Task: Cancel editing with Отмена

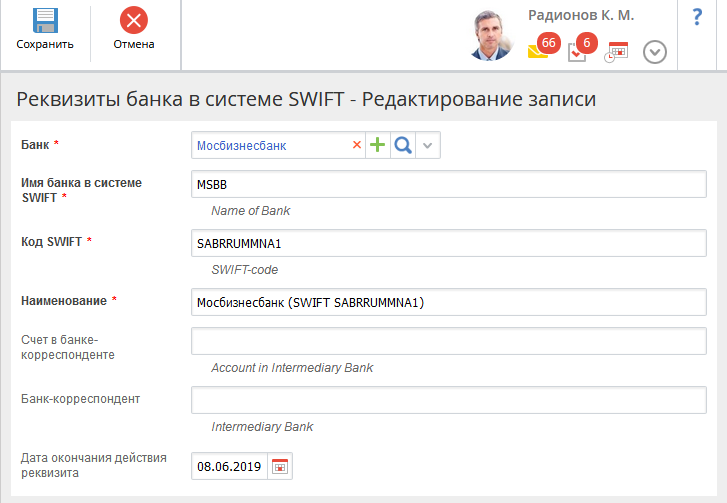Action: pos(134,29)
